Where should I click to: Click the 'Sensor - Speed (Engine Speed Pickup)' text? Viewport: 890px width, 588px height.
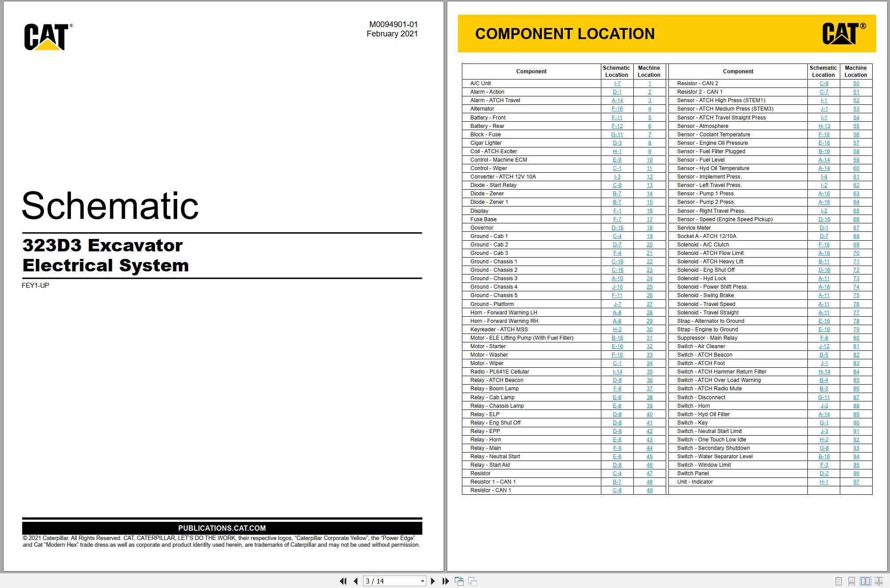pyautogui.click(x=725, y=219)
